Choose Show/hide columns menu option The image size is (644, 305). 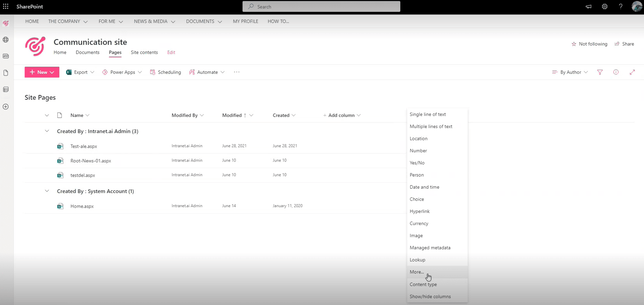(430, 296)
